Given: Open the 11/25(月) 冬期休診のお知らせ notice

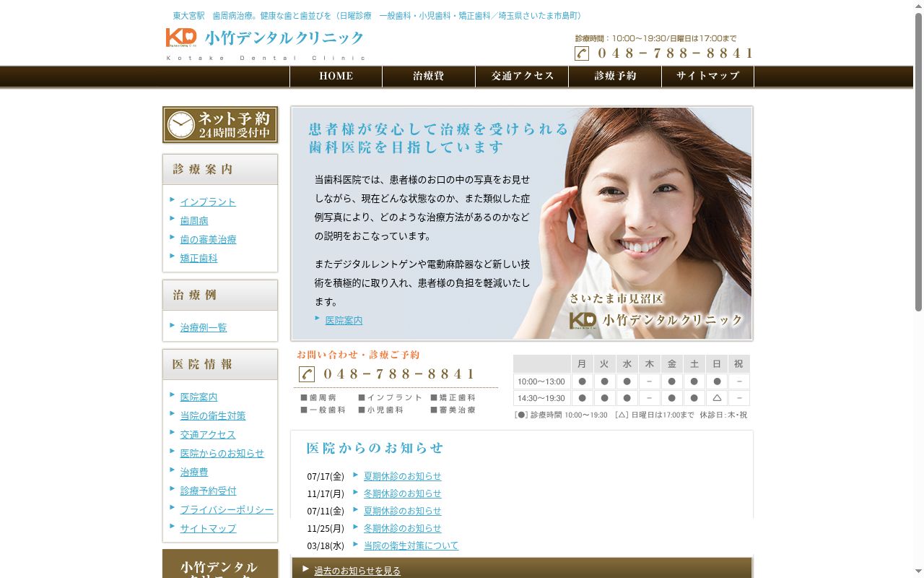Looking at the screenshot, I should point(402,528).
